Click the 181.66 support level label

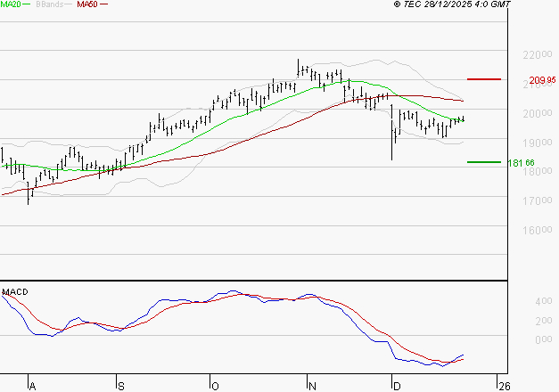[x=521, y=163]
